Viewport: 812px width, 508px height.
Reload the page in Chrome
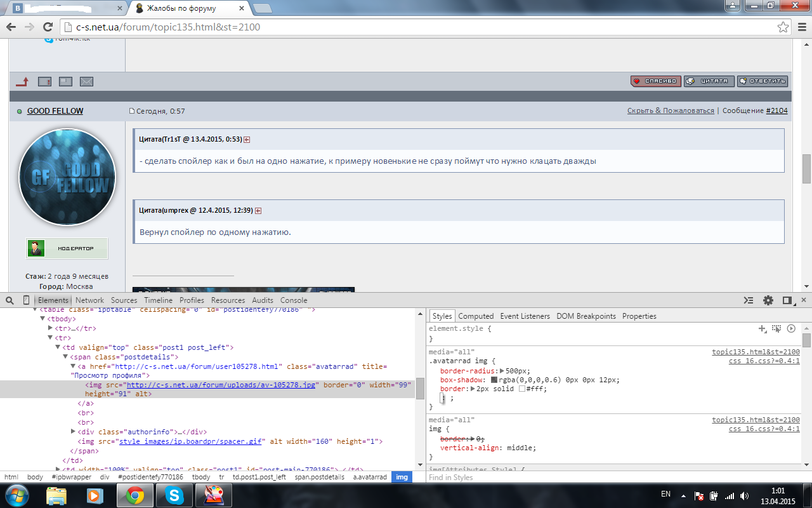[x=48, y=27]
